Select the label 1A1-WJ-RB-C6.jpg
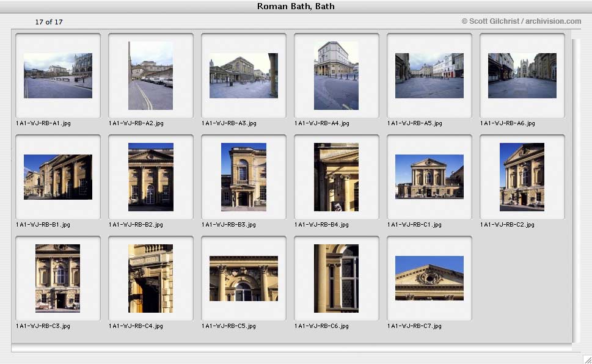This screenshot has width=592, height=364. 322,326
